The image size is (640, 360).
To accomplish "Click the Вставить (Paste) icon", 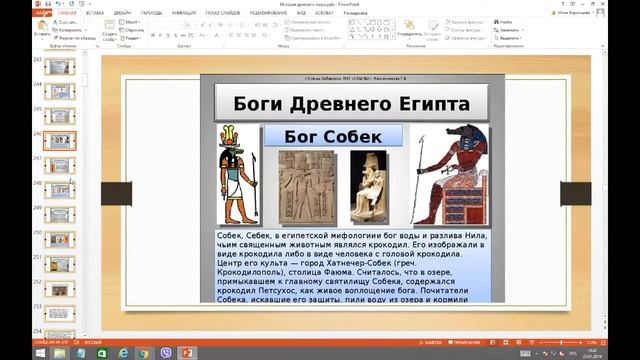I will pyautogui.click(x=42, y=26).
